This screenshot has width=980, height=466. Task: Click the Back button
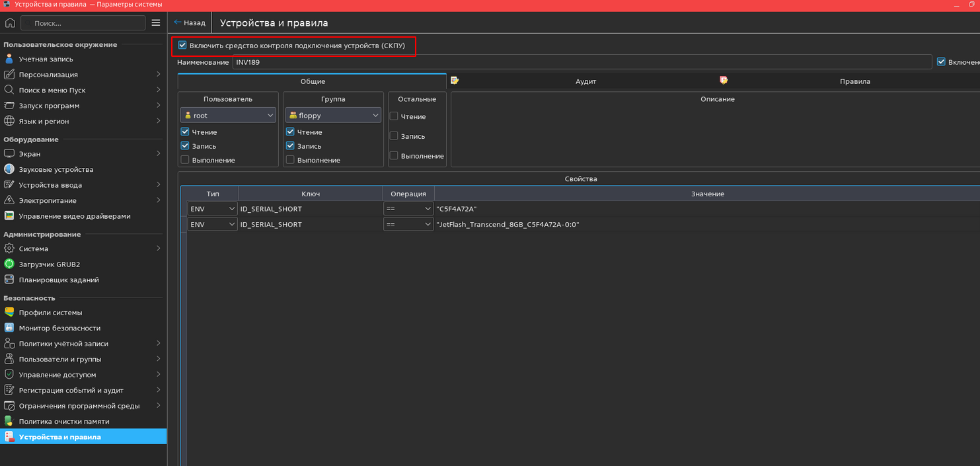(190, 22)
